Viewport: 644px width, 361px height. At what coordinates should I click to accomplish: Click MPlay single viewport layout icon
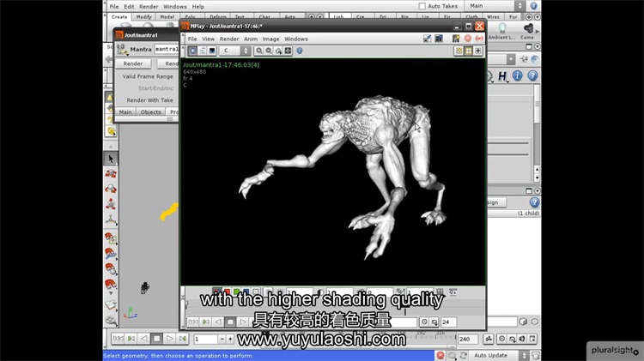coord(478,51)
